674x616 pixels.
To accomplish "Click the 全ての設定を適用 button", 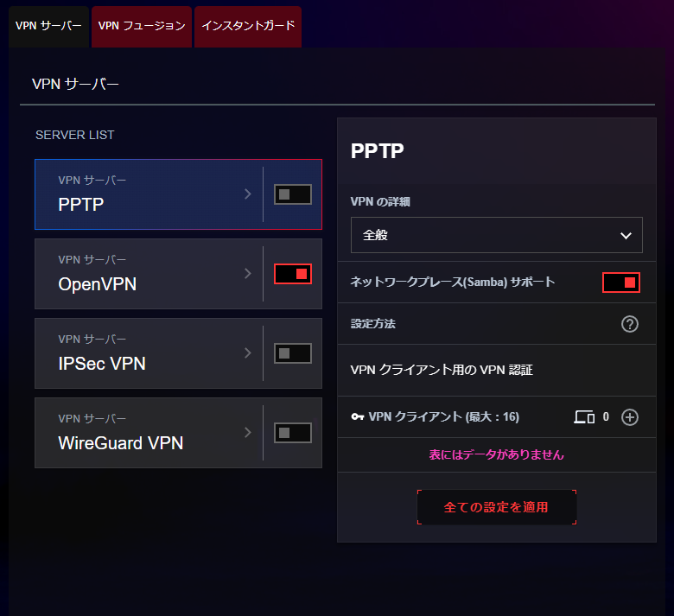I will [x=496, y=507].
